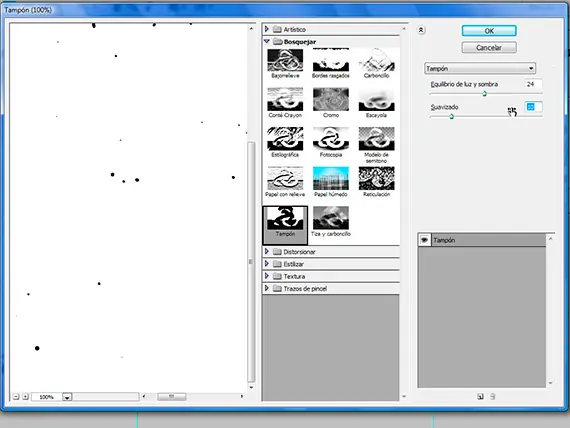Click the Bosquejar folder icon
The image size is (570, 428).
pyautogui.click(x=278, y=41)
